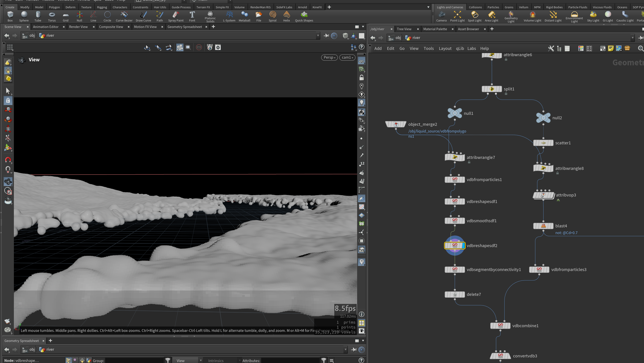644x363 pixels.
Task: Click the null2 node icon
Action: click(x=543, y=118)
